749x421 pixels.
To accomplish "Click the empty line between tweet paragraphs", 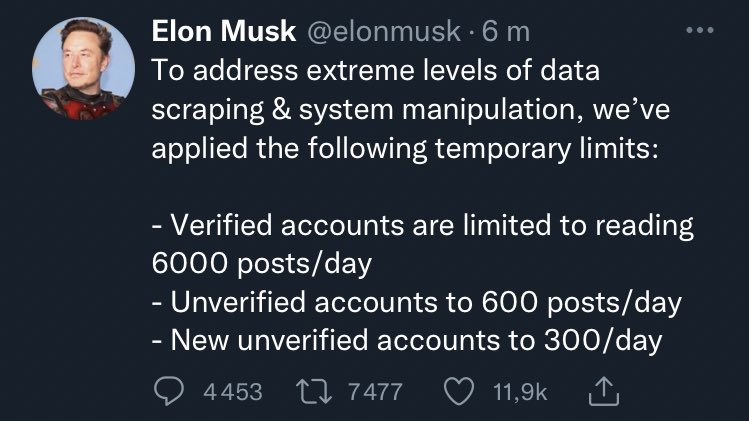I will pos(400,186).
